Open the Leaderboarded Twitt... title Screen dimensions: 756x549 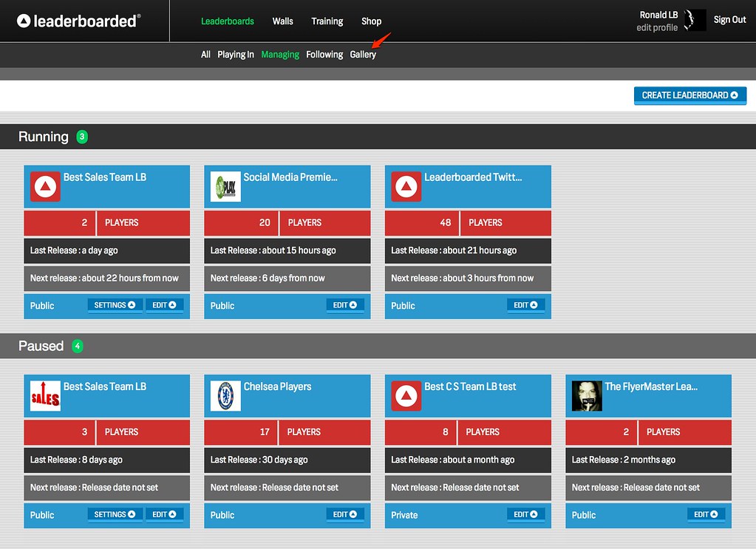(473, 177)
